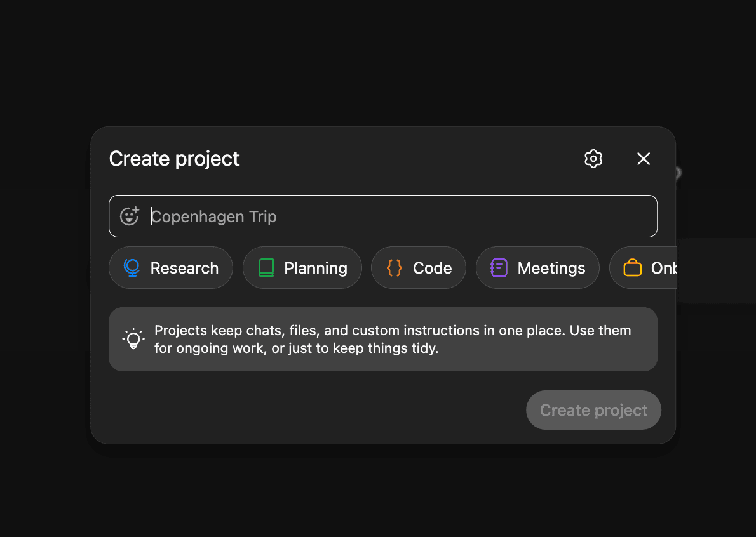Click the Create project dialog heading

173,159
